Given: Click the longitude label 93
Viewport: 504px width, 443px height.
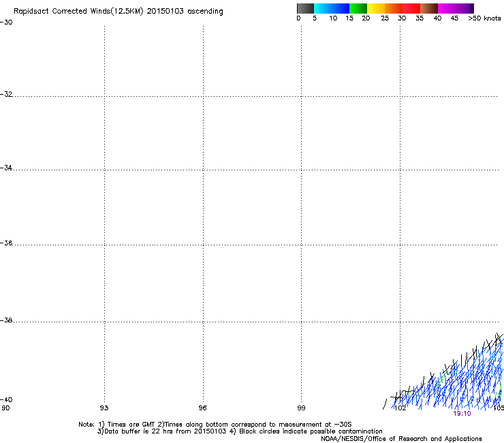Looking at the screenshot, I should [104, 408].
